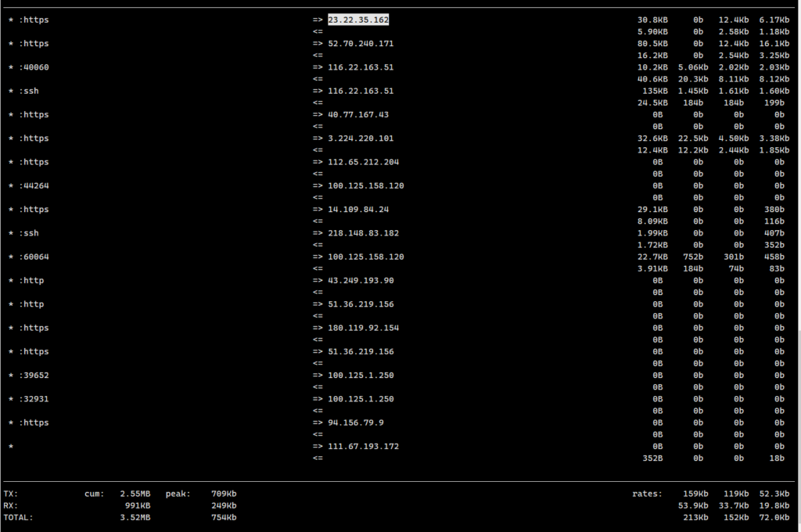Select IP address 180.119.92.154
Viewport: 801px width, 532px height.
coord(363,328)
